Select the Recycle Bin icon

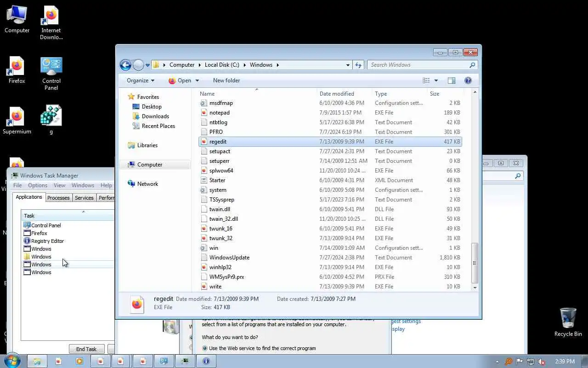(568, 322)
